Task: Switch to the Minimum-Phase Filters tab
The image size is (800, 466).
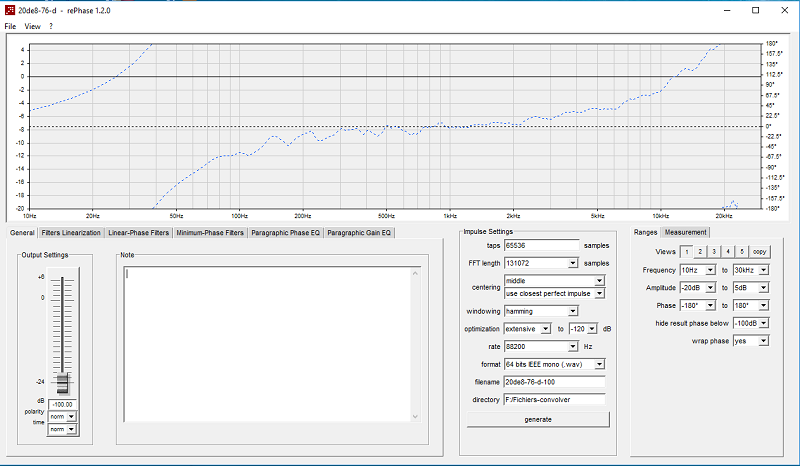Action: pos(210,233)
